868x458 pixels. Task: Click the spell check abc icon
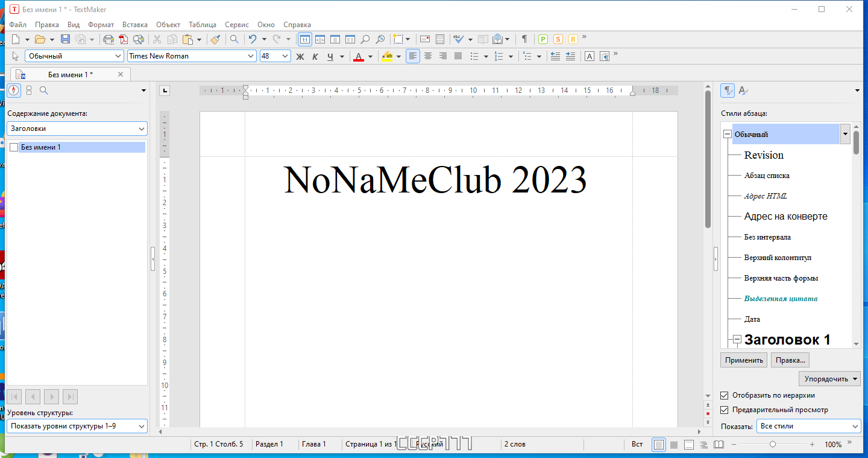(x=458, y=39)
